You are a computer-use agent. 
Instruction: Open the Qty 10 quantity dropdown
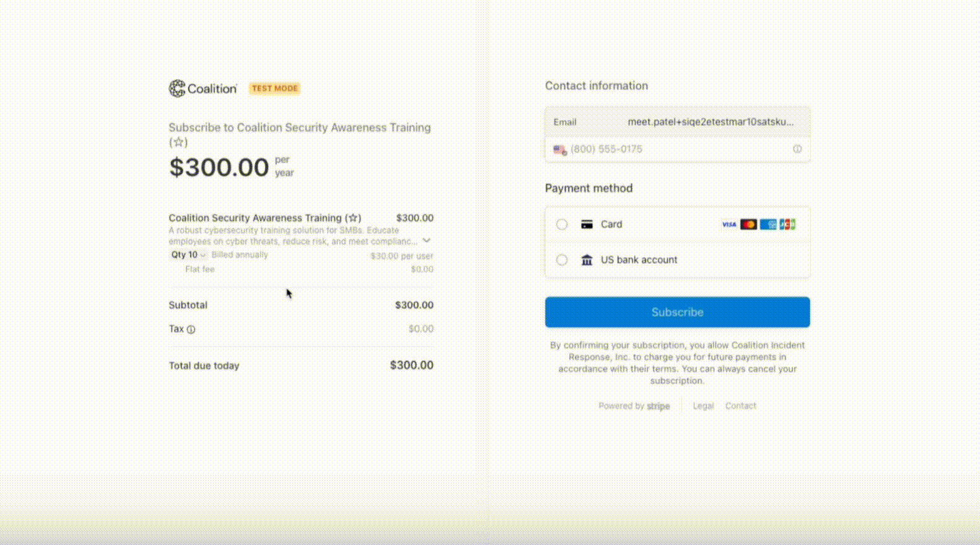188,255
